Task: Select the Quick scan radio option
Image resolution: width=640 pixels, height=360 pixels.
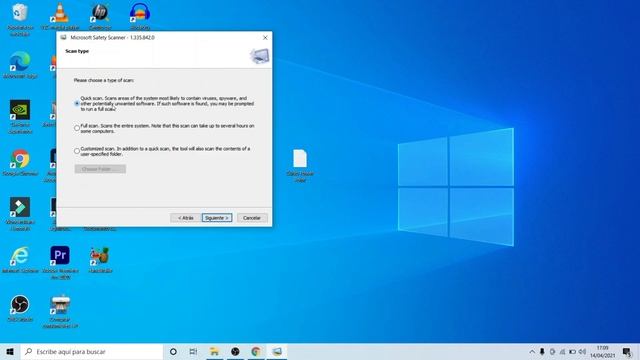Action: [x=77, y=104]
